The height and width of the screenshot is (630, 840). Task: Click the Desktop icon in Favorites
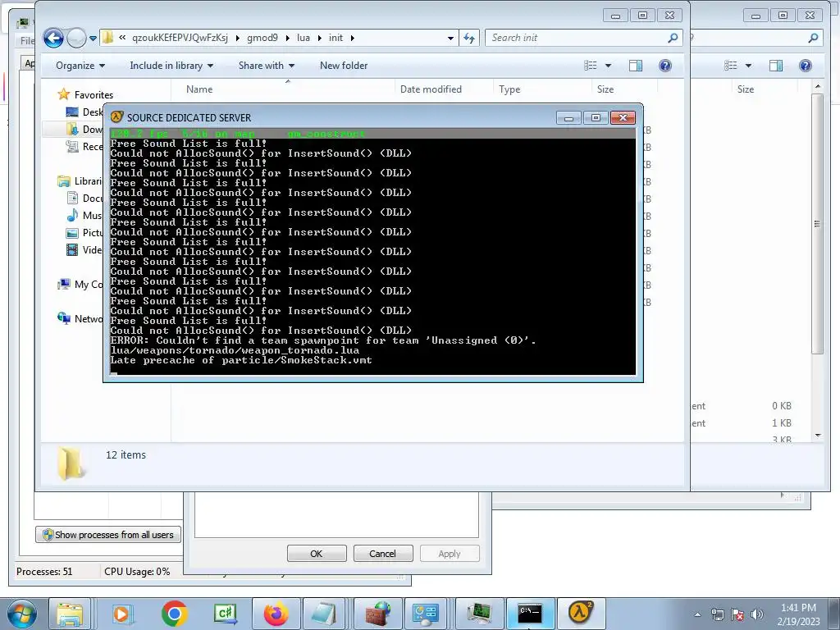point(72,112)
